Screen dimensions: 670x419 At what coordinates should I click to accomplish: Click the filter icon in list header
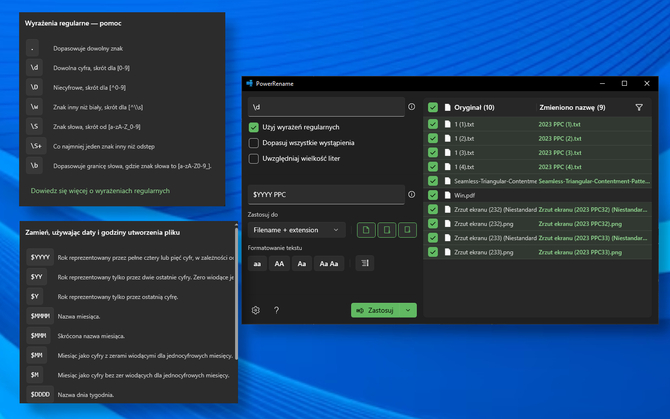click(639, 108)
